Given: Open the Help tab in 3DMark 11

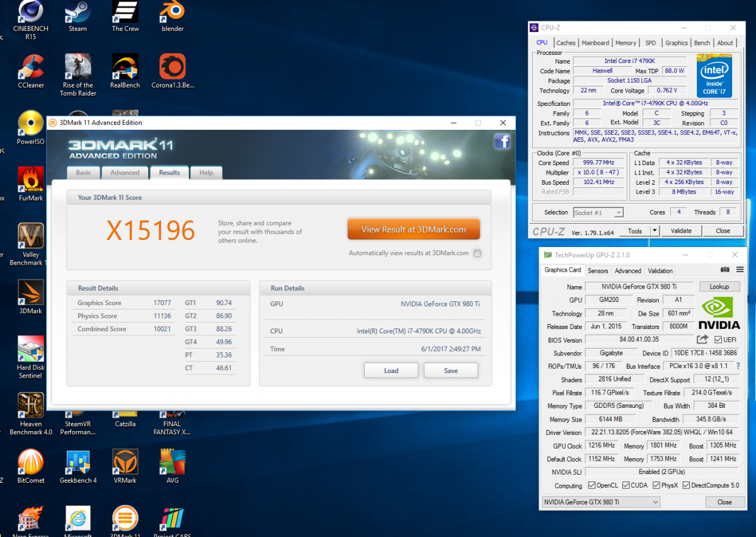Looking at the screenshot, I should coord(206,173).
